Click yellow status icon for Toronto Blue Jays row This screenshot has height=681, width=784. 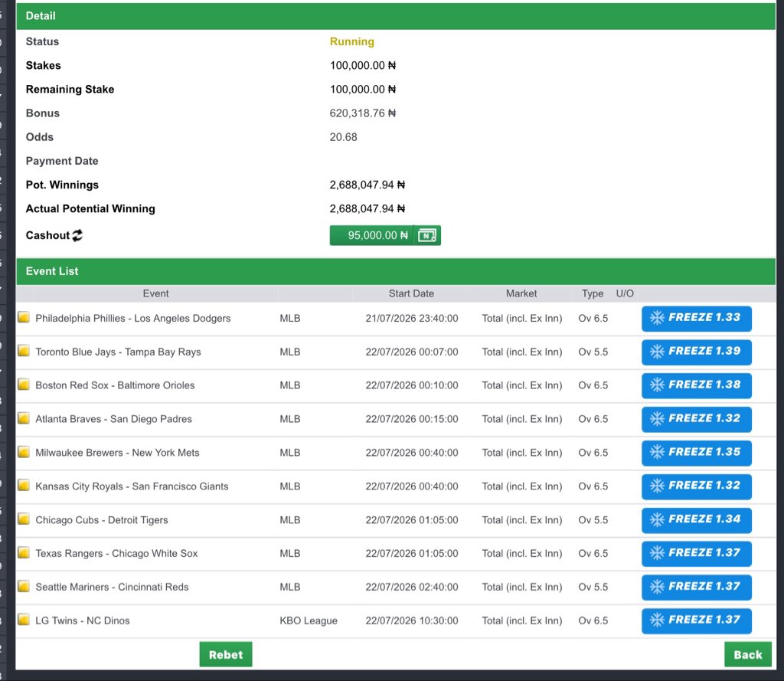tap(24, 351)
